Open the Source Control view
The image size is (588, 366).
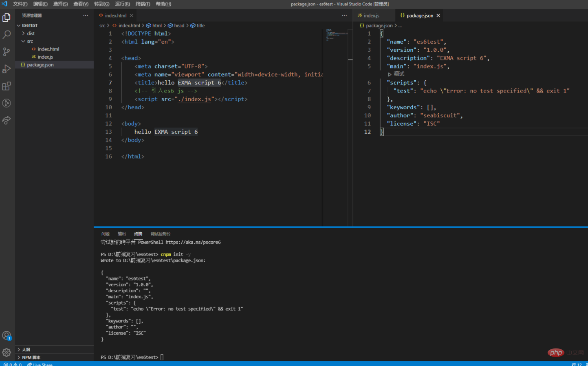7,52
